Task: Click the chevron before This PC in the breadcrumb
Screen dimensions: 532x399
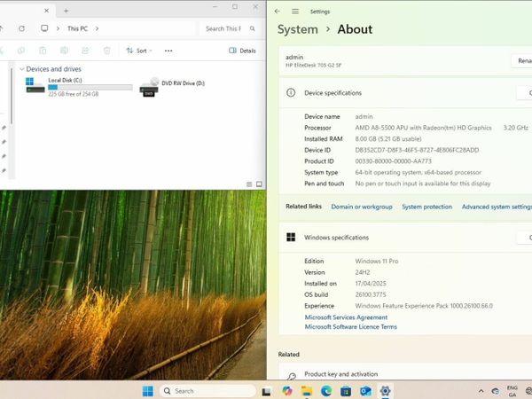Action: pos(58,28)
